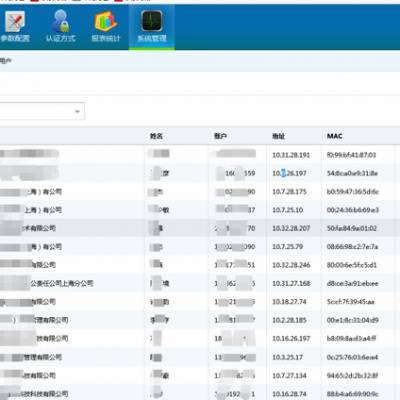Sort by the 地址 column header

(278, 136)
